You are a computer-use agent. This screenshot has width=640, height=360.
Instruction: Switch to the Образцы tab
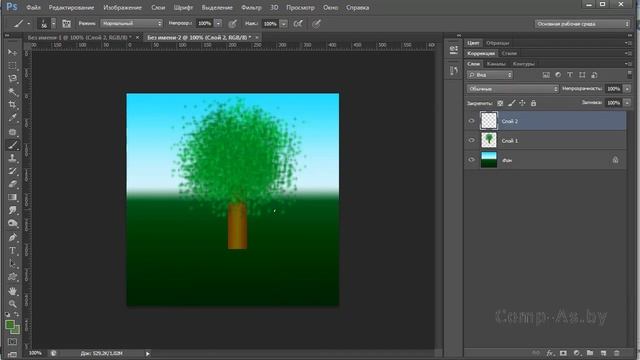(x=498, y=43)
